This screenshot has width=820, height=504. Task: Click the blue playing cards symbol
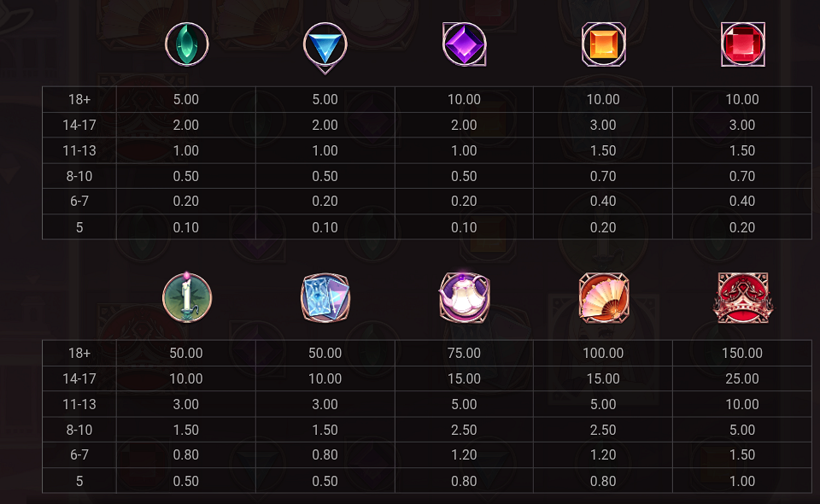[x=325, y=298]
